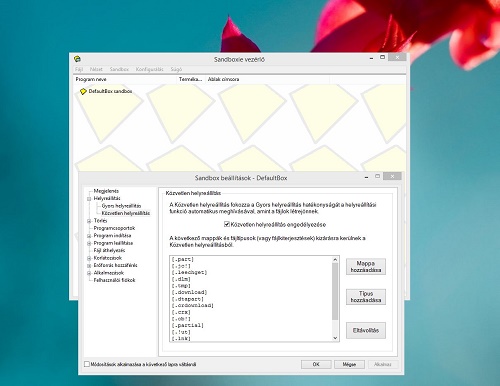
Task: Click the Termékazonosító column header
Action: pyautogui.click(x=191, y=79)
